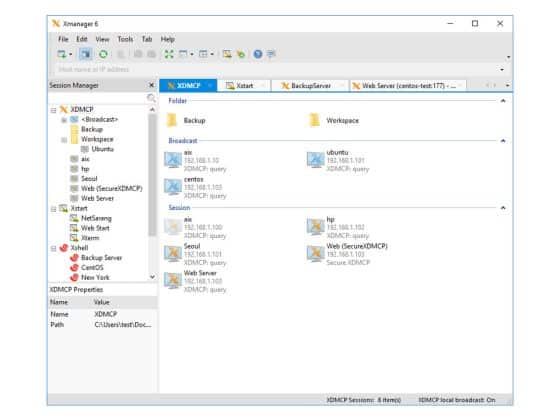This screenshot has height=420, width=560.
Task: Click the tab arrange toolbar icon
Action: click(203, 54)
